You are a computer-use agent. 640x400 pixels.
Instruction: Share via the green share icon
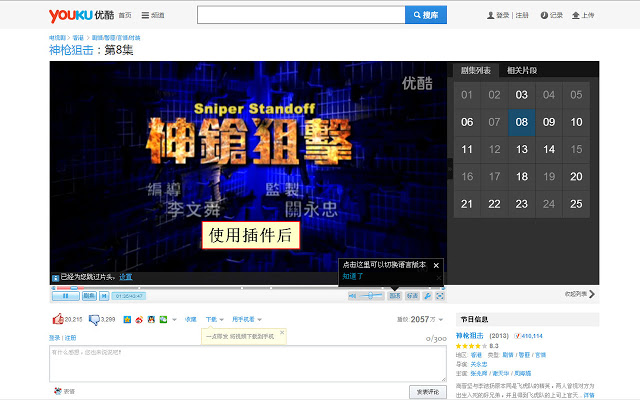tap(163, 320)
